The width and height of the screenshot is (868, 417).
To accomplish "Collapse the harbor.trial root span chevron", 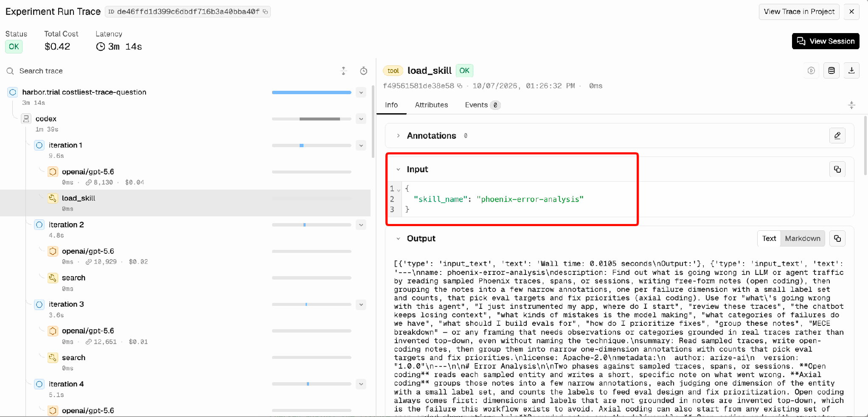I will pos(361,92).
